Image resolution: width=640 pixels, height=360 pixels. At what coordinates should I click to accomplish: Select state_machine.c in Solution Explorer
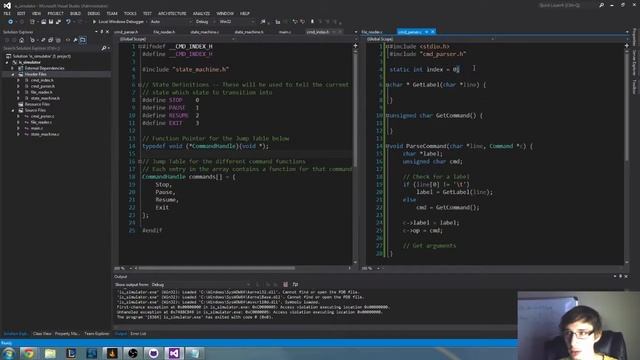45,134
